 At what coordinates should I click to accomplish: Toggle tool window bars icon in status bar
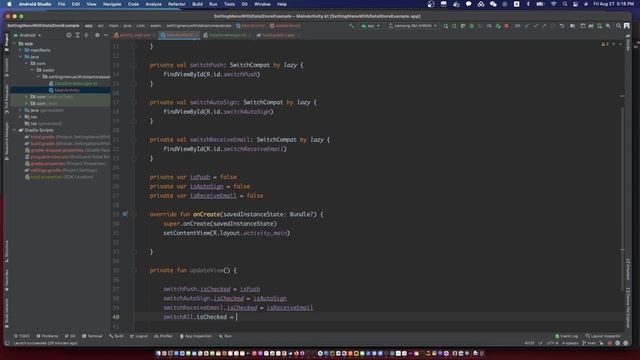[7, 343]
